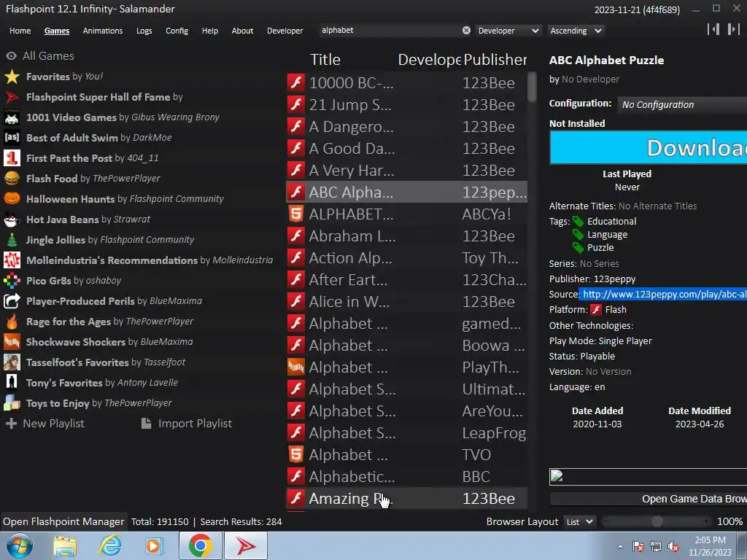Select the Action Alp... game row
This screenshot has width=747, height=560.
pos(406,258)
